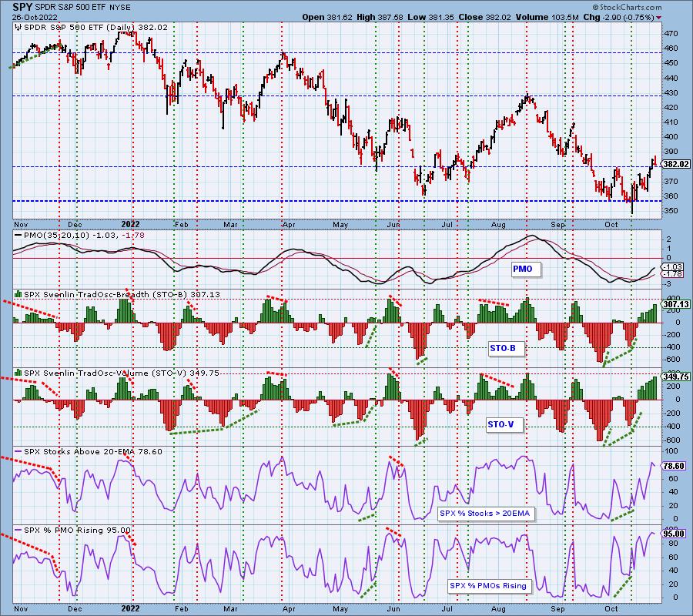Click the SPDR S&P 500 ETF (Daily) legend

[91, 28]
